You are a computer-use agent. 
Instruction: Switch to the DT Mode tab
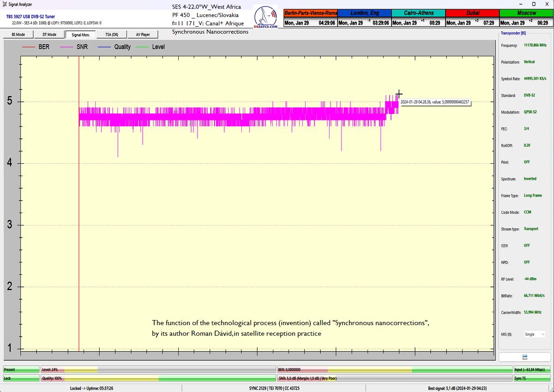49,35
